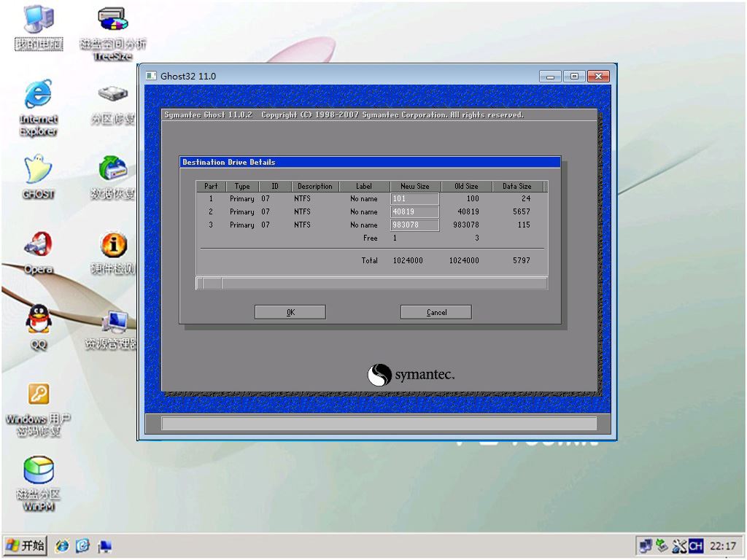Click the show desktop quick launch icon
The width and height of the screenshot is (747, 560).
(x=104, y=545)
